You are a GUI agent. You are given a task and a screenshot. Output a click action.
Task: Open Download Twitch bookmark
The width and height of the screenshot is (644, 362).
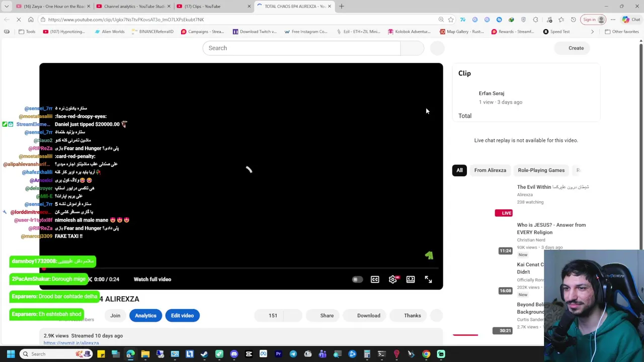coord(255,32)
